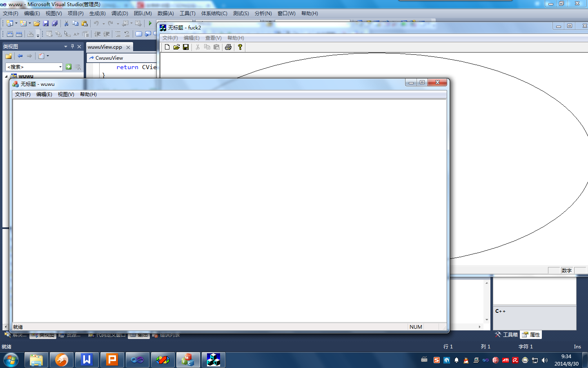Click volume speaker icon in system tray
The image size is (588, 368).
(x=544, y=360)
